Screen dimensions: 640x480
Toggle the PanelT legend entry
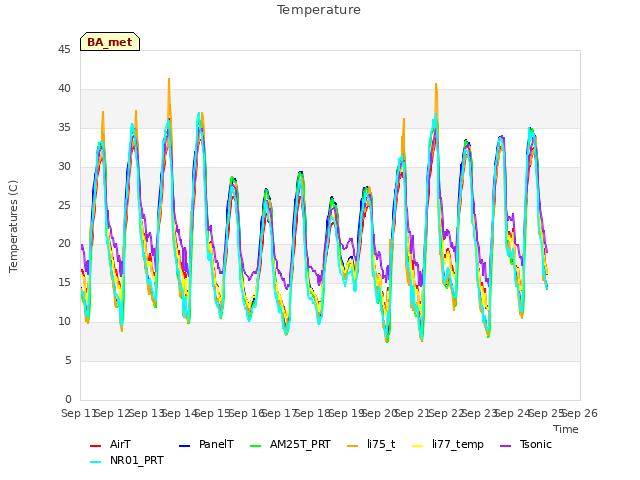pos(207,444)
